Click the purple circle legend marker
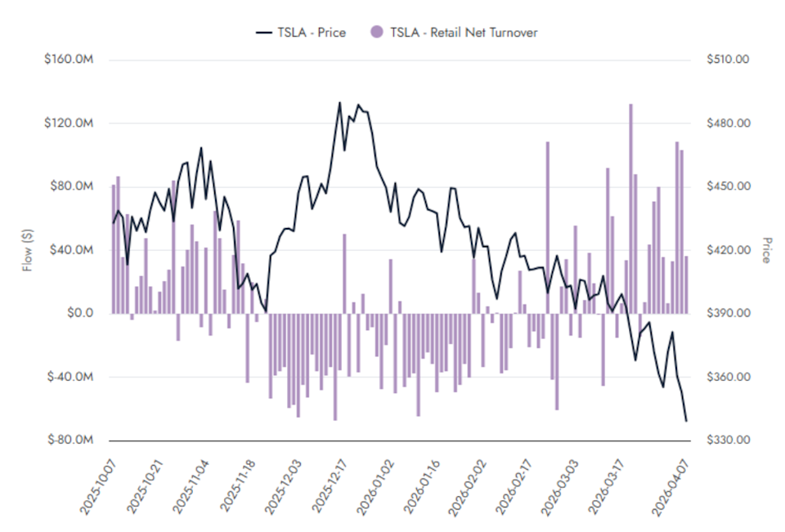785x532 pixels. [376, 33]
